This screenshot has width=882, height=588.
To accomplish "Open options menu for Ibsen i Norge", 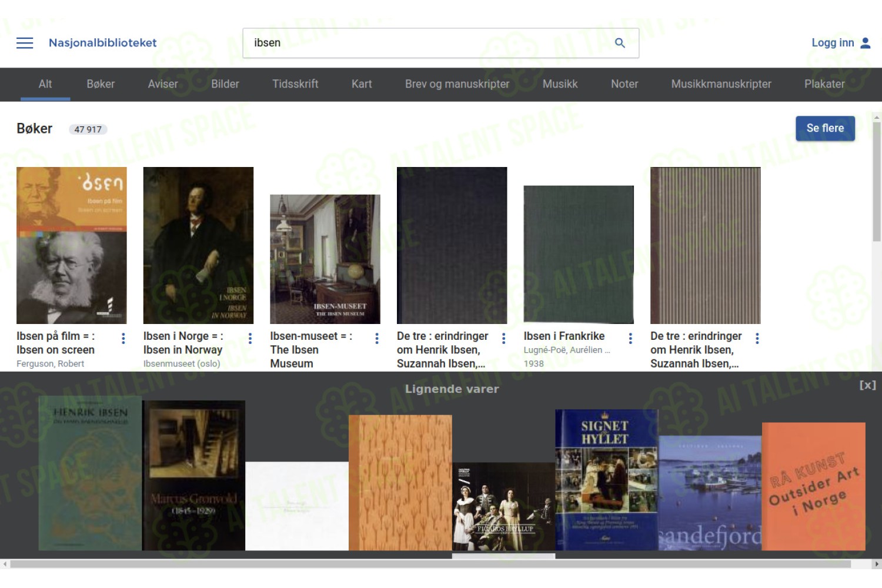I will pos(250,338).
